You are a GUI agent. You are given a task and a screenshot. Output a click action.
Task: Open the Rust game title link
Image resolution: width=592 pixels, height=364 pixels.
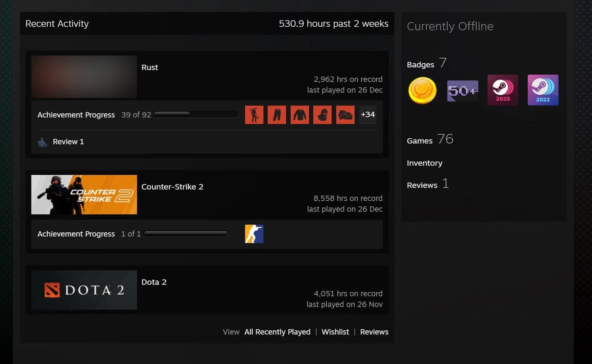click(150, 68)
